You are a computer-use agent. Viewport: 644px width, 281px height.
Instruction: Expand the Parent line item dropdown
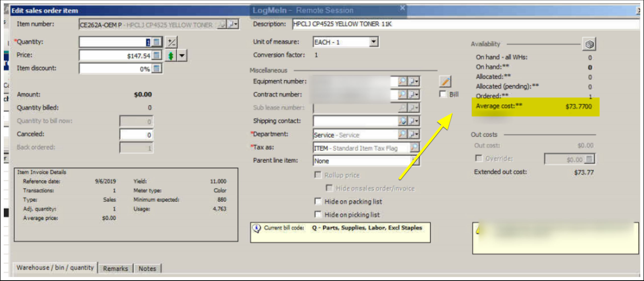415,161
